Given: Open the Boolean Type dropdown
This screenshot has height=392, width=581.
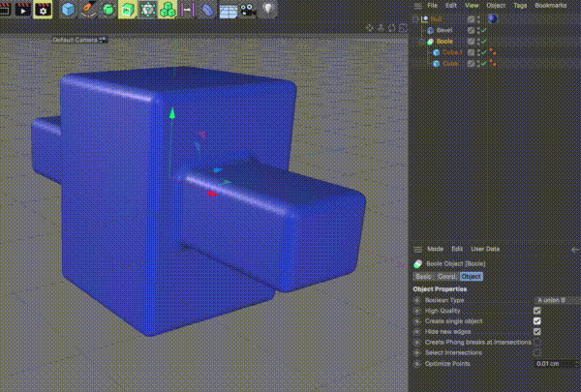Looking at the screenshot, I should pyautogui.click(x=559, y=300).
